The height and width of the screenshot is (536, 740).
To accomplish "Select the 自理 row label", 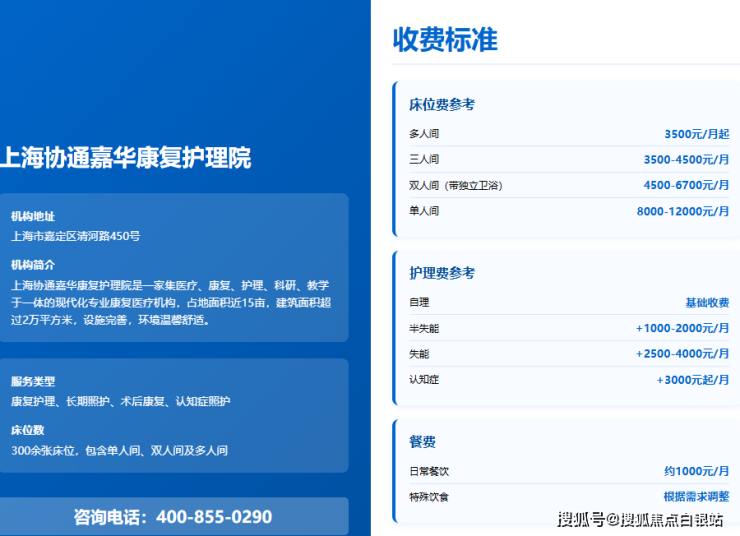I will (x=419, y=302).
